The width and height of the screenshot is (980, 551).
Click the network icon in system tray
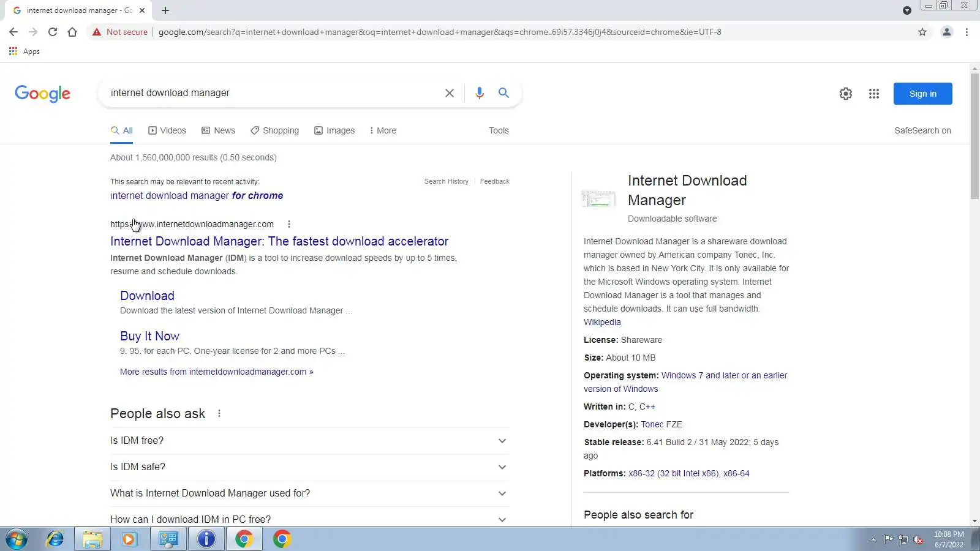(x=903, y=539)
